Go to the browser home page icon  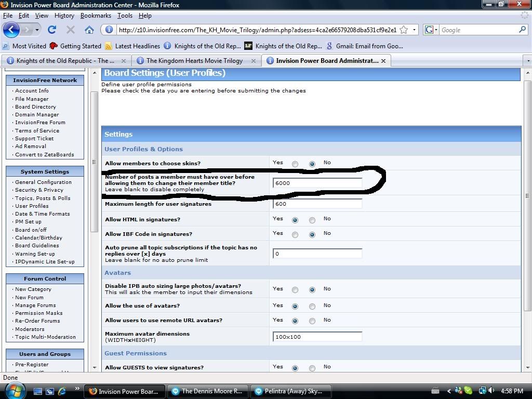89,30
